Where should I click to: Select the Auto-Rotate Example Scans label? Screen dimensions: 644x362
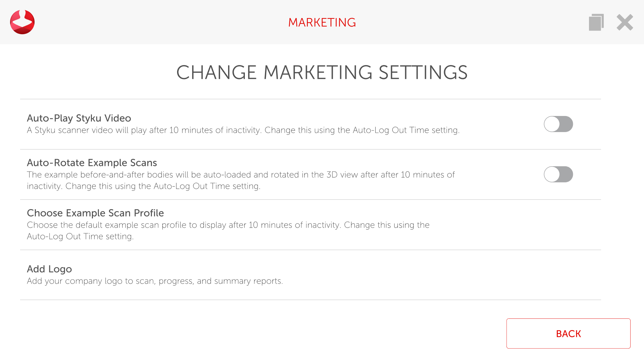coord(92,163)
